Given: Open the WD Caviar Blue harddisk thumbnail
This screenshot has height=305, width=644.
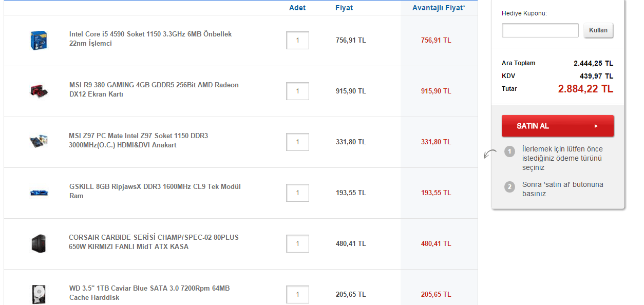Looking at the screenshot, I should tap(39, 294).
